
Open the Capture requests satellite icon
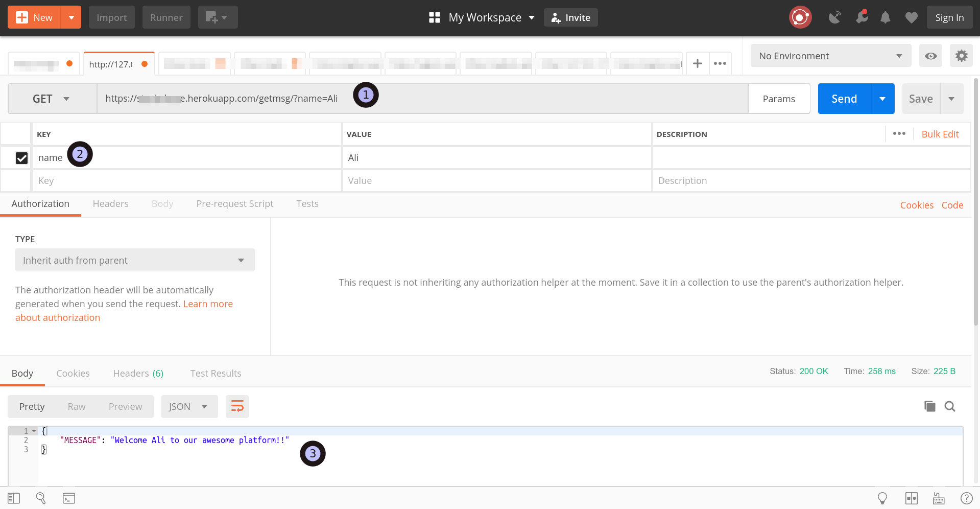click(x=835, y=17)
